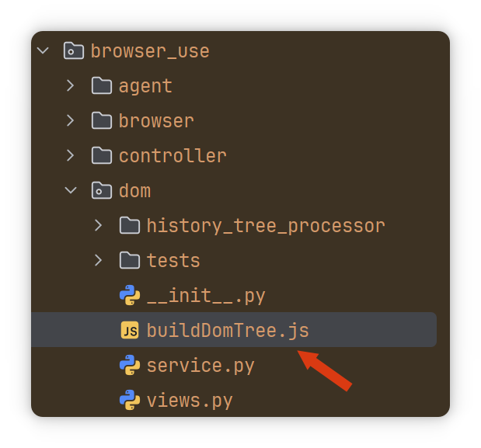Click the controller folder icon
Viewport: 481px width, 448px height.
[102, 156]
